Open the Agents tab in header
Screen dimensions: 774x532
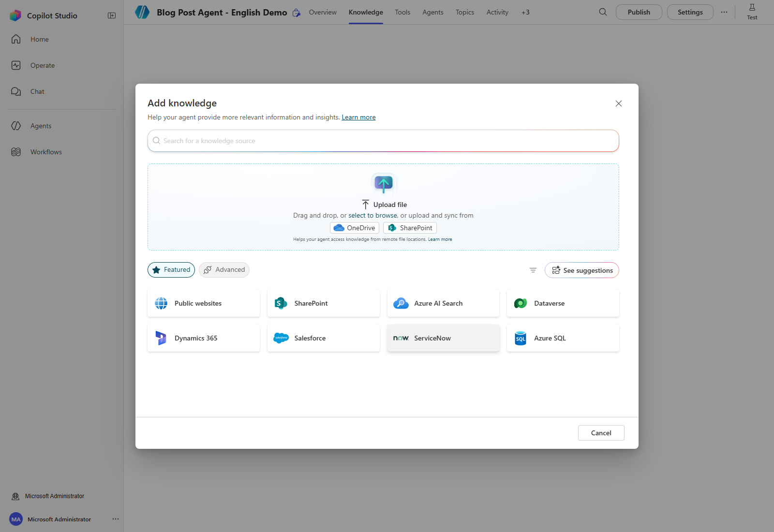pos(433,12)
